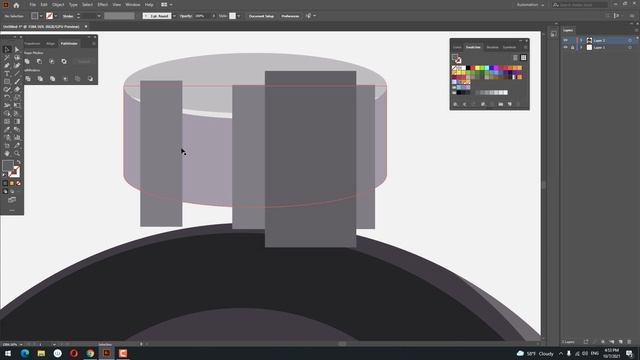Open the stroke weight dropdown

pos(99,16)
